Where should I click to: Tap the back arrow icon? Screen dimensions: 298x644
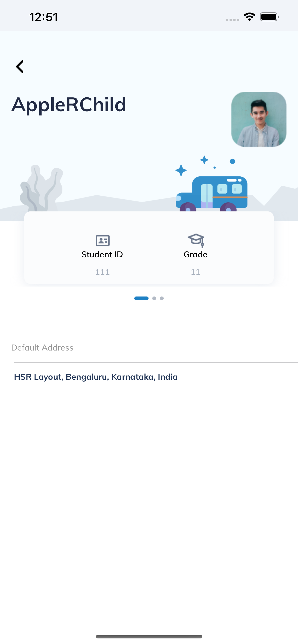(20, 67)
